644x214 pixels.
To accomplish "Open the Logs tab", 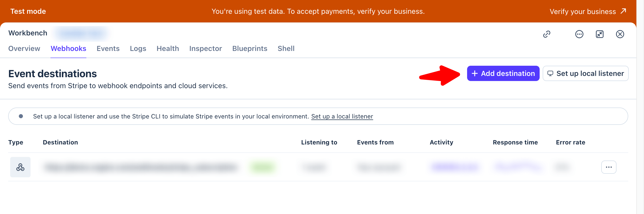I will point(138,48).
